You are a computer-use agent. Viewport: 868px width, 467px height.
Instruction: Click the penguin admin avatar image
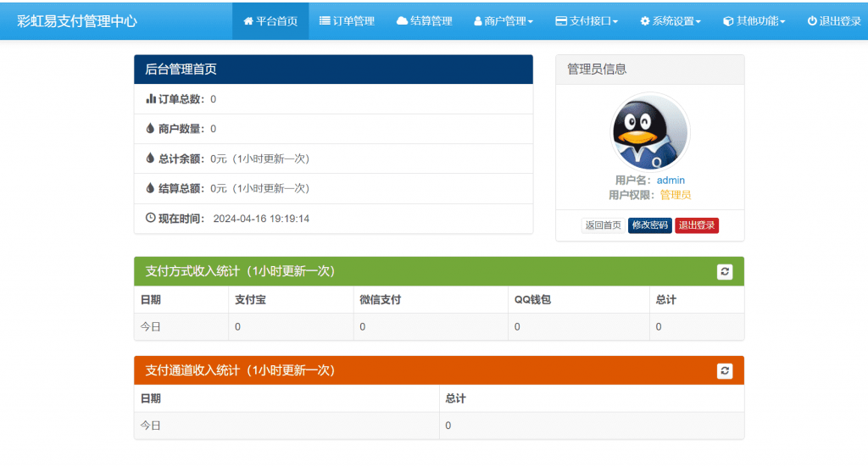tap(650, 131)
